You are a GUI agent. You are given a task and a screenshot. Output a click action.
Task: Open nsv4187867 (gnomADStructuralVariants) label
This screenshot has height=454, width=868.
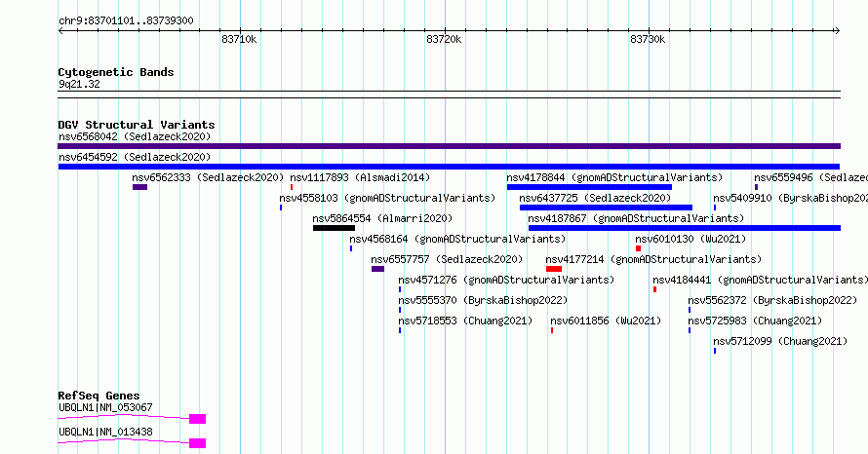[636, 218]
